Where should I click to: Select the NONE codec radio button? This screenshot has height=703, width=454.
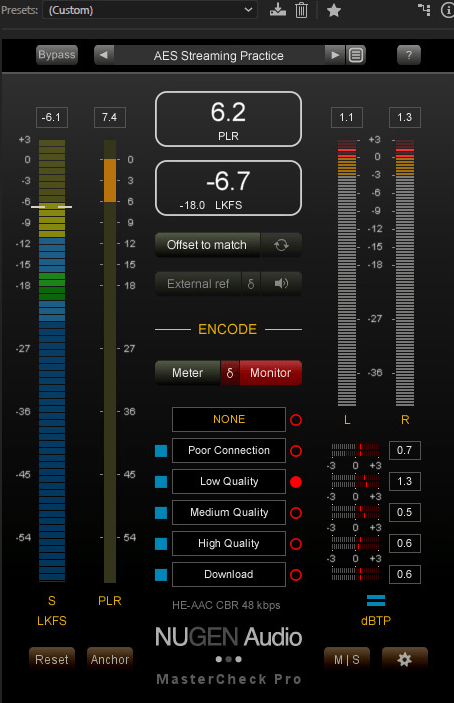coord(296,420)
